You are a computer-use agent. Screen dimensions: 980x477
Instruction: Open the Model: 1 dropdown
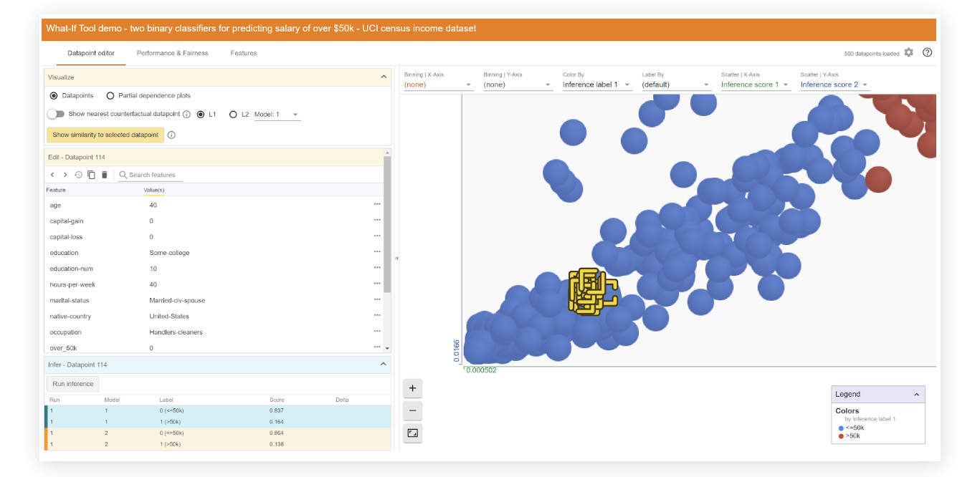coord(277,115)
